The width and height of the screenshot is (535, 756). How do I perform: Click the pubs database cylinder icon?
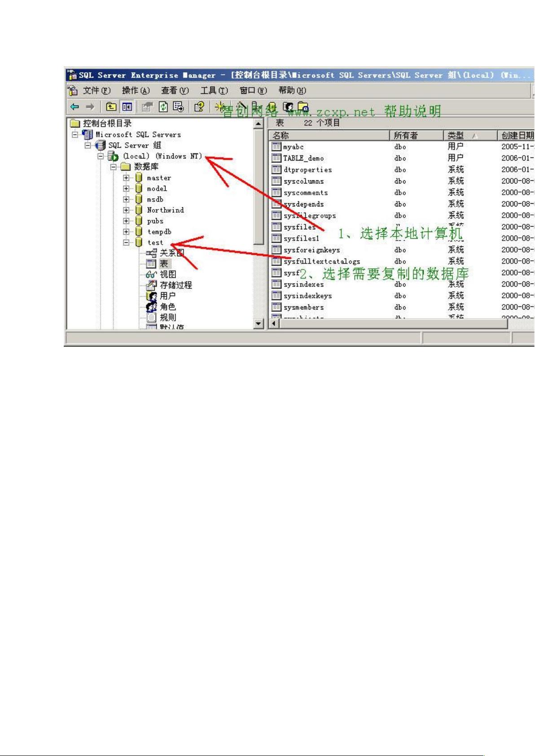[139, 221]
